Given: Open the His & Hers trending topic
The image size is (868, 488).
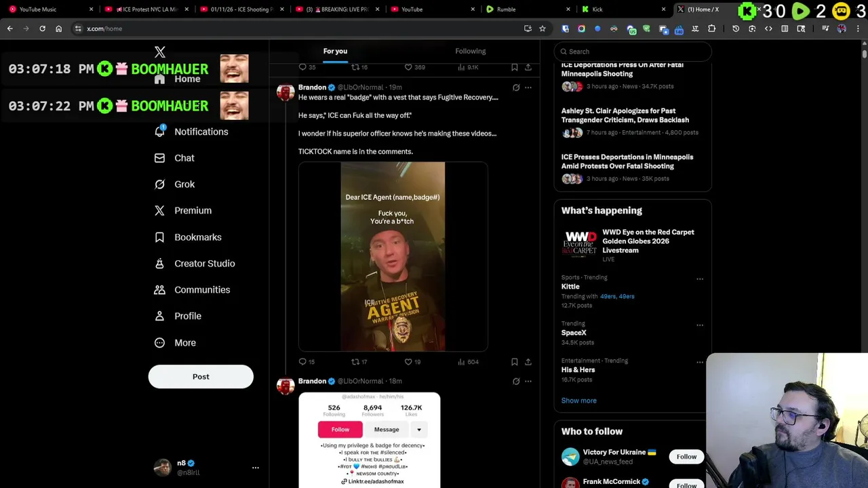Looking at the screenshot, I should point(578,370).
